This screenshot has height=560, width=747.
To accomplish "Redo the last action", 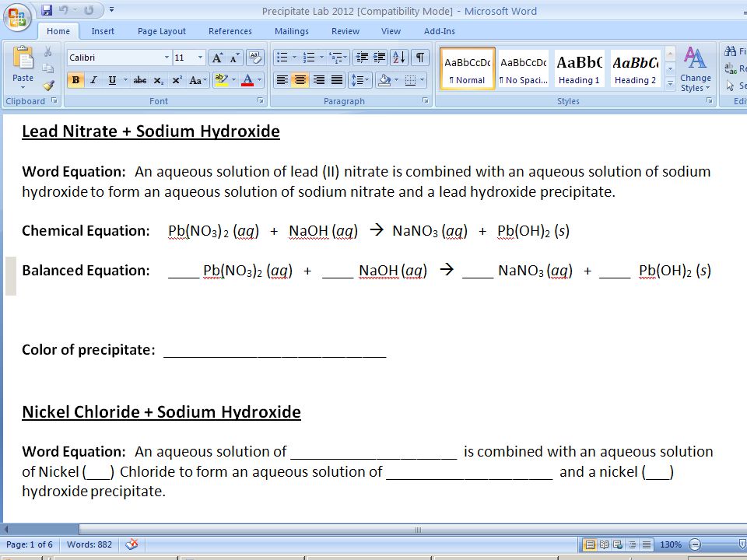I will pos(89,10).
